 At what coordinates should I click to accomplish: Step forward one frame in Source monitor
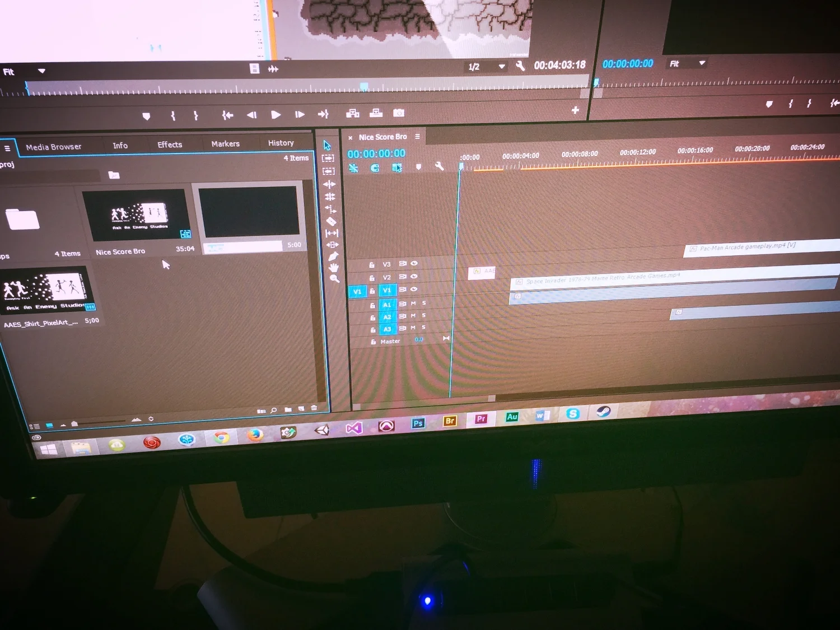click(300, 114)
